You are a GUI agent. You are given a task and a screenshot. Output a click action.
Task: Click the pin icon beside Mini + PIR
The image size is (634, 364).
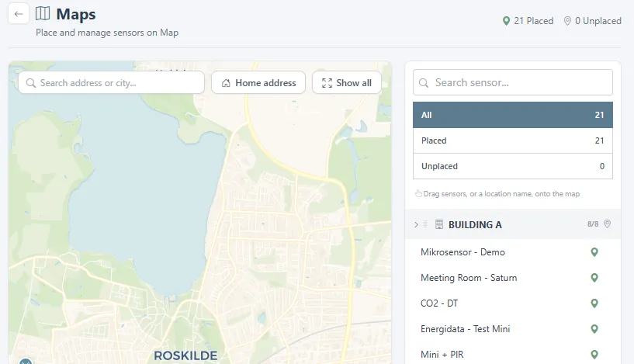coord(594,355)
